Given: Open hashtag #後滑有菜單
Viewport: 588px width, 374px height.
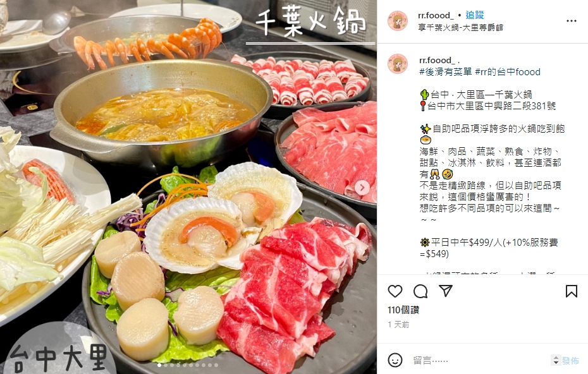Looking at the screenshot, I should click(x=445, y=72).
